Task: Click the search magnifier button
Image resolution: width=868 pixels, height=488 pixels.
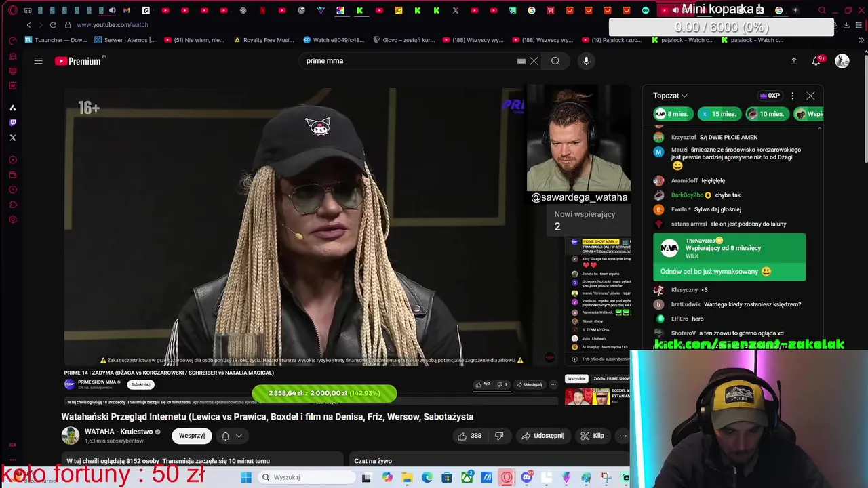Action: pyautogui.click(x=555, y=61)
